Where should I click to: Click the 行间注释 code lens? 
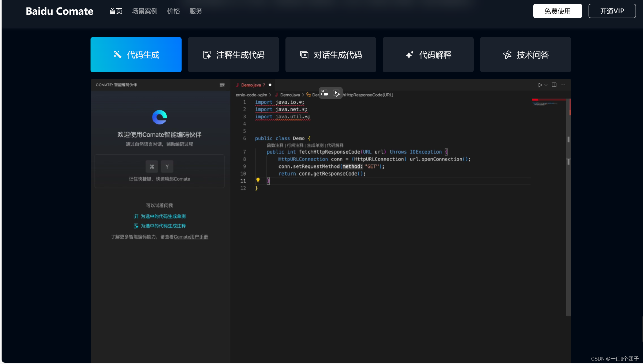[x=295, y=145]
